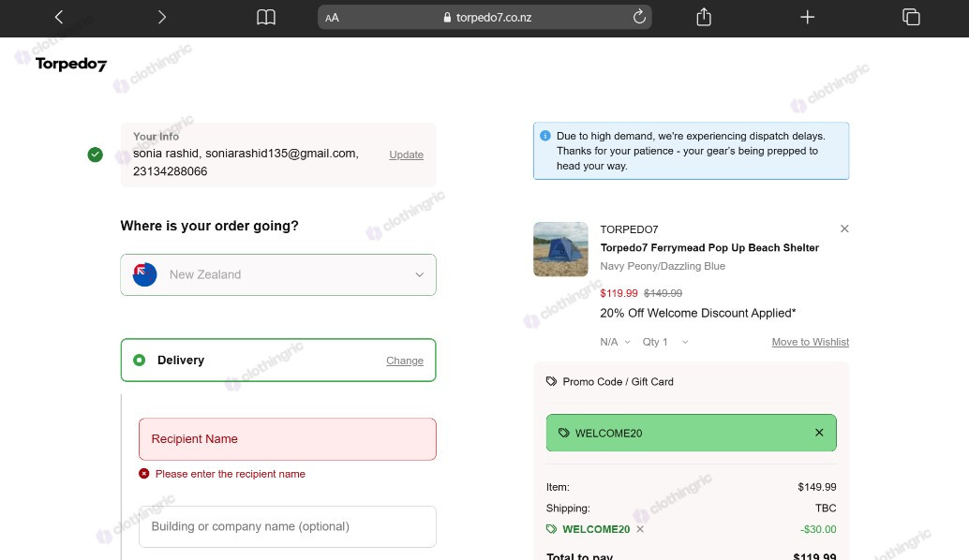
Task: Go back using the browser back arrow
Action: click(59, 17)
